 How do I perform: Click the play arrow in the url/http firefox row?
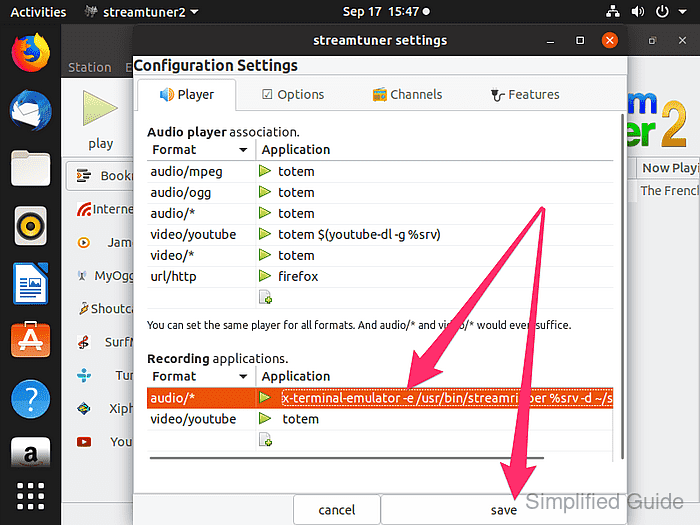[265, 276]
